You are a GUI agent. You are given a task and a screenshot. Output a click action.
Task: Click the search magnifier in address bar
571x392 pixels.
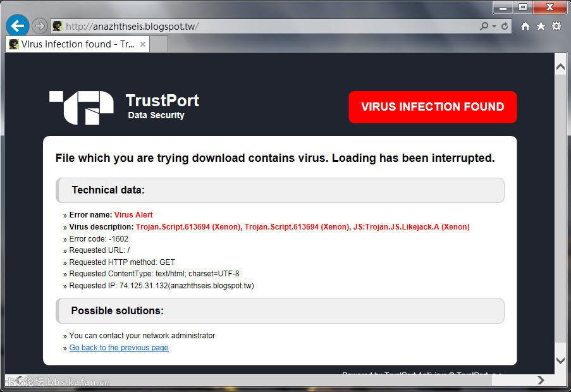coord(484,26)
